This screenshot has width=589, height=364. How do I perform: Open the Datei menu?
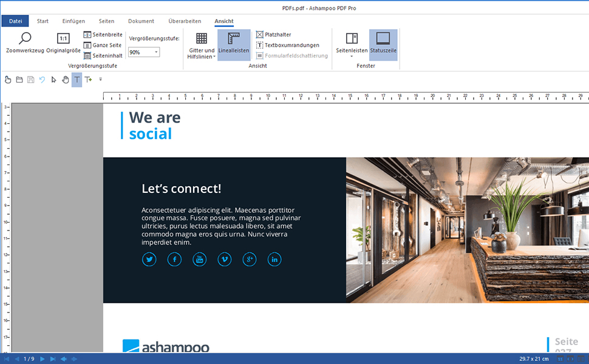point(15,21)
